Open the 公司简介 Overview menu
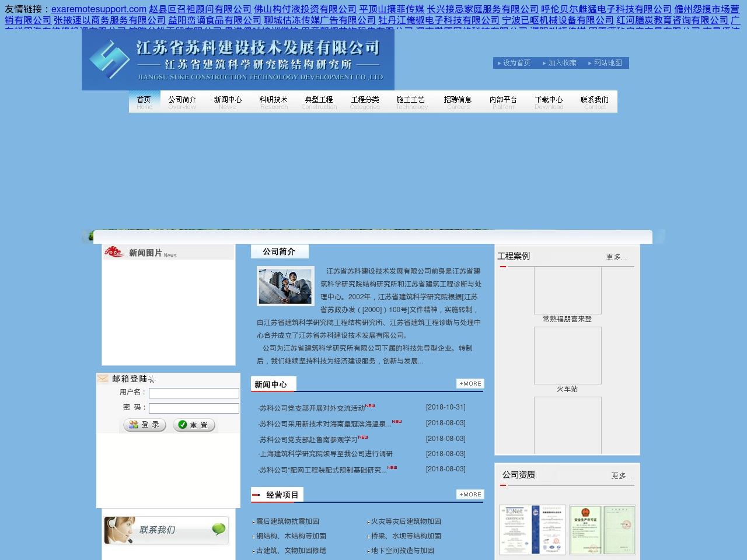This screenshot has width=747, height=560. point(182,103)
